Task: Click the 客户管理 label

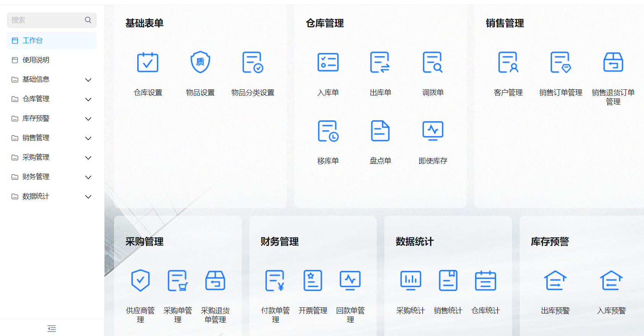Action: point(508,92)
